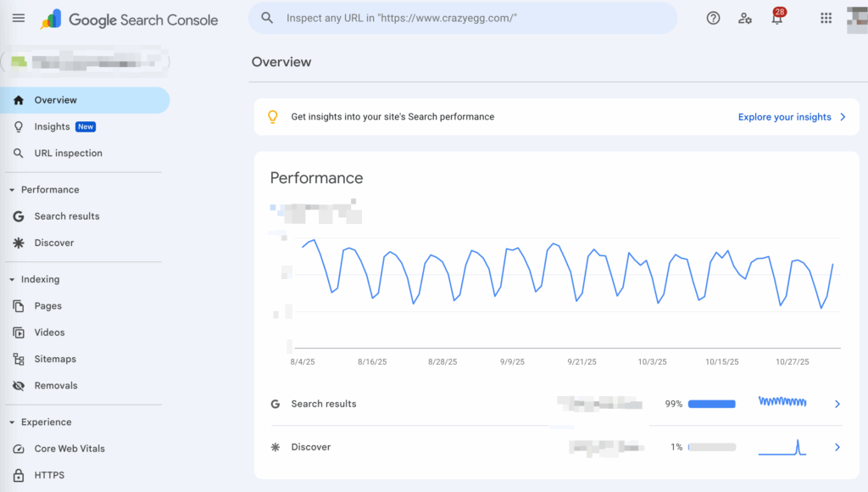Screen dimensions: 868x492
Task: Click the Discover row arrow chevron
Action: click(837, 447)
